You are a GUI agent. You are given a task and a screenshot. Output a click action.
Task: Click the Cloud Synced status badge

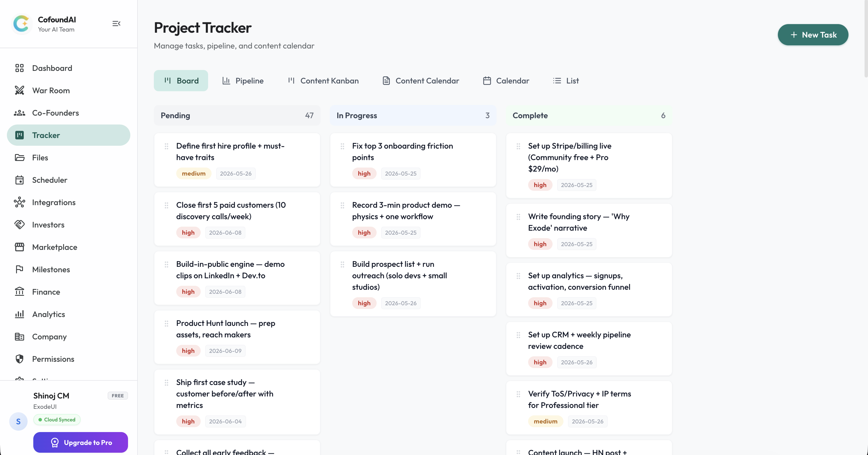pos(57,419)
